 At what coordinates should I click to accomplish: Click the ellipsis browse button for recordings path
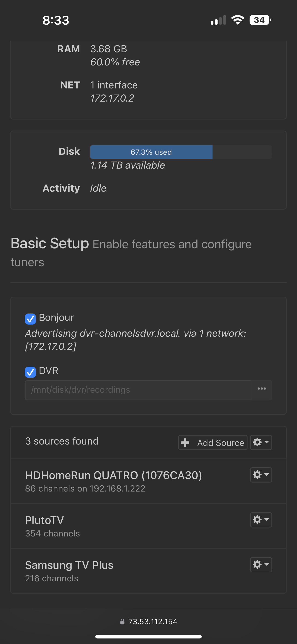(262, 389)
